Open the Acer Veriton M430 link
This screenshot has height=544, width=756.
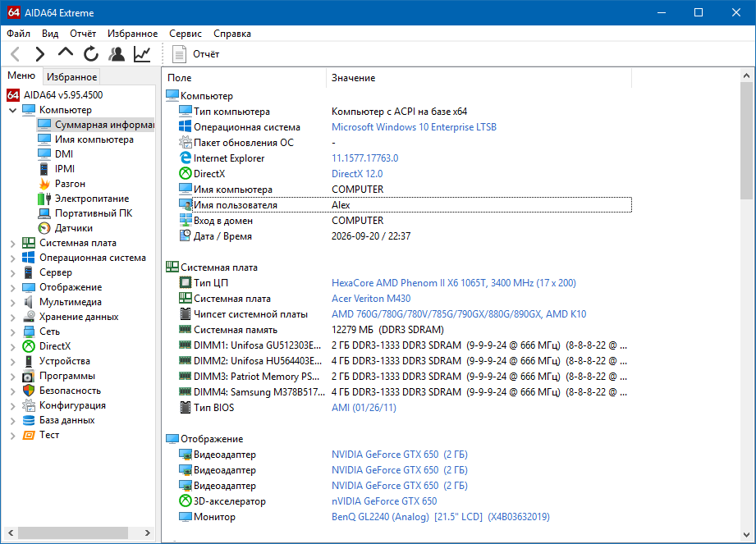371,299
